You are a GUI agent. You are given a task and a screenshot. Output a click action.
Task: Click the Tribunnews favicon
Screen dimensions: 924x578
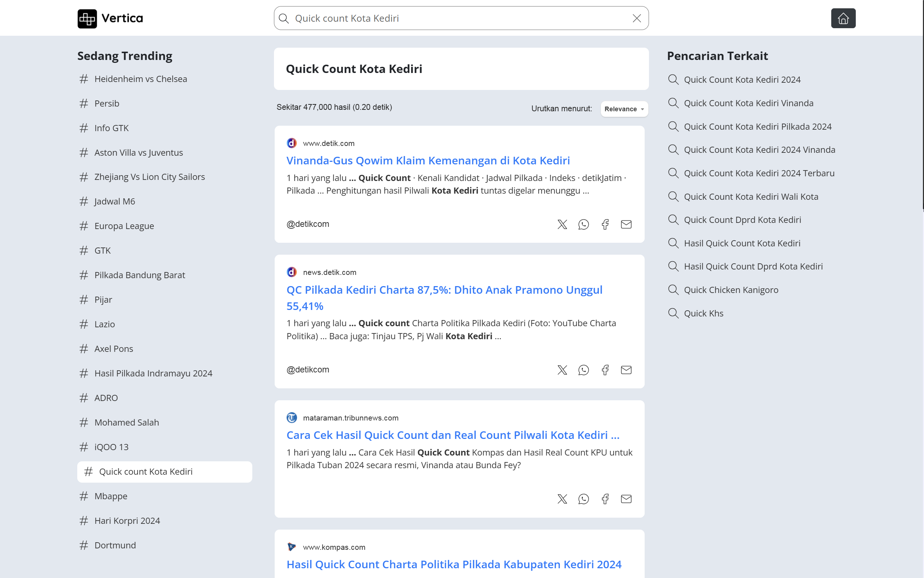[x=292, y=418]
